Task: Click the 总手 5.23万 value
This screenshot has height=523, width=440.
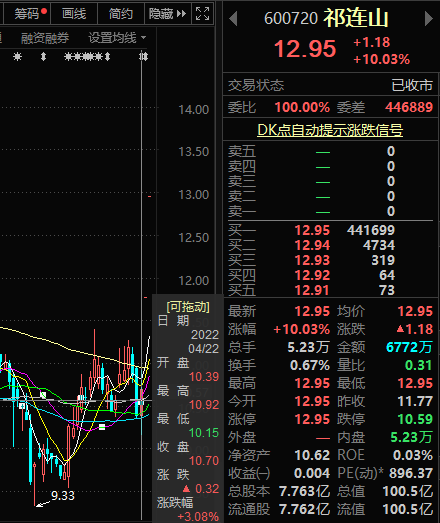Action: 309,347
